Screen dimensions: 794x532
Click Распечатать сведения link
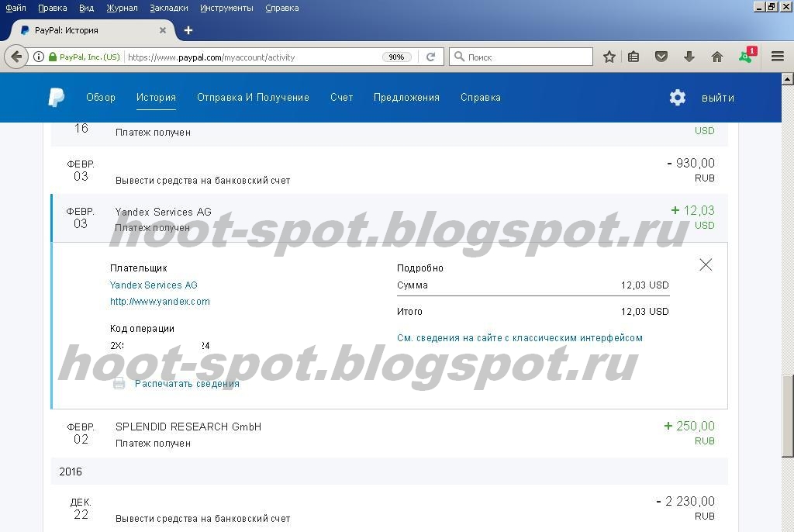[x=187, y=384]
